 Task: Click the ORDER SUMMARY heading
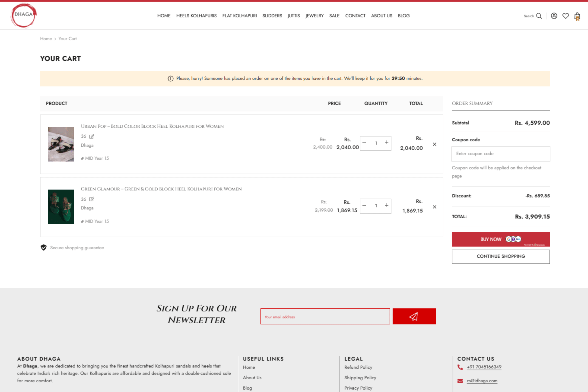[472, 104]
